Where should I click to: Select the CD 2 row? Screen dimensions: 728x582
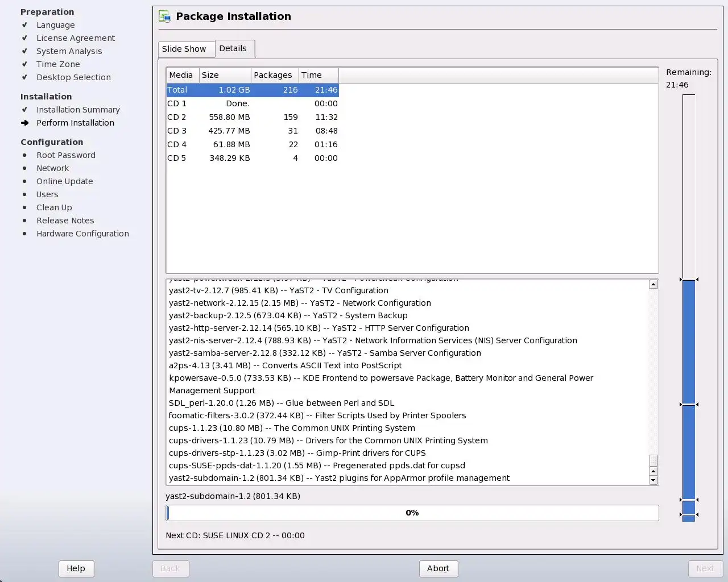(253, 117)
